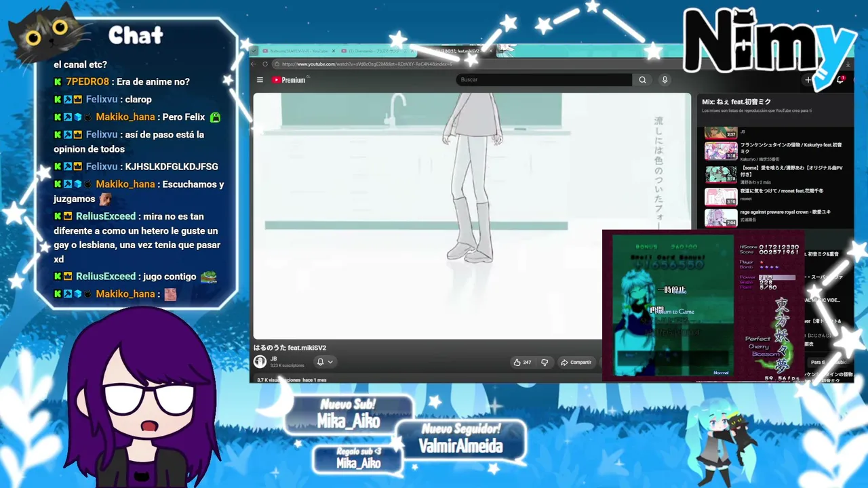The height and width of the screenshot is (488, 868).
Task: Click Makiko_hana 'Escuchamos y juzgamos' message
Action: pos(138,192)
